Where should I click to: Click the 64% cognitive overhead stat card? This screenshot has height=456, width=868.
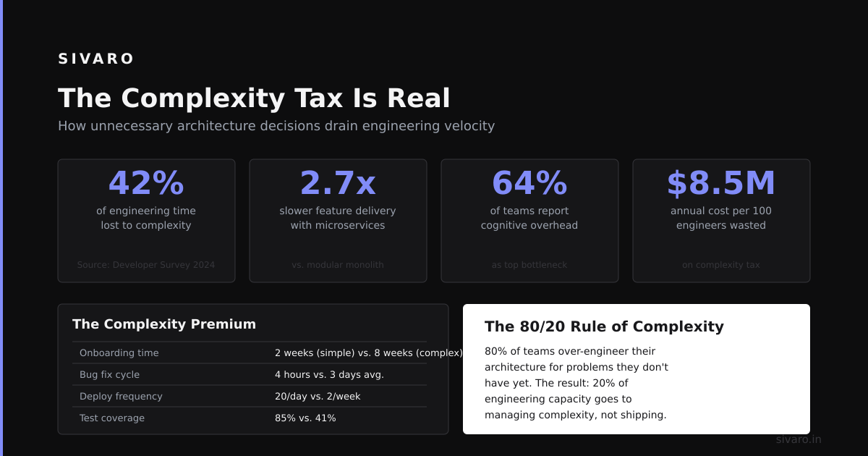[x=529, y=221]
